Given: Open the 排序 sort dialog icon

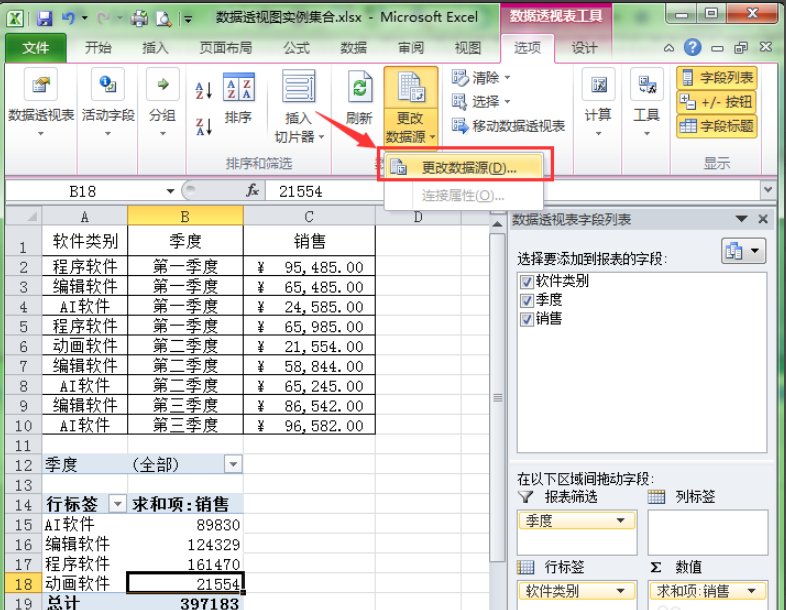Looking at the screenshot, I should click(238, 87).
